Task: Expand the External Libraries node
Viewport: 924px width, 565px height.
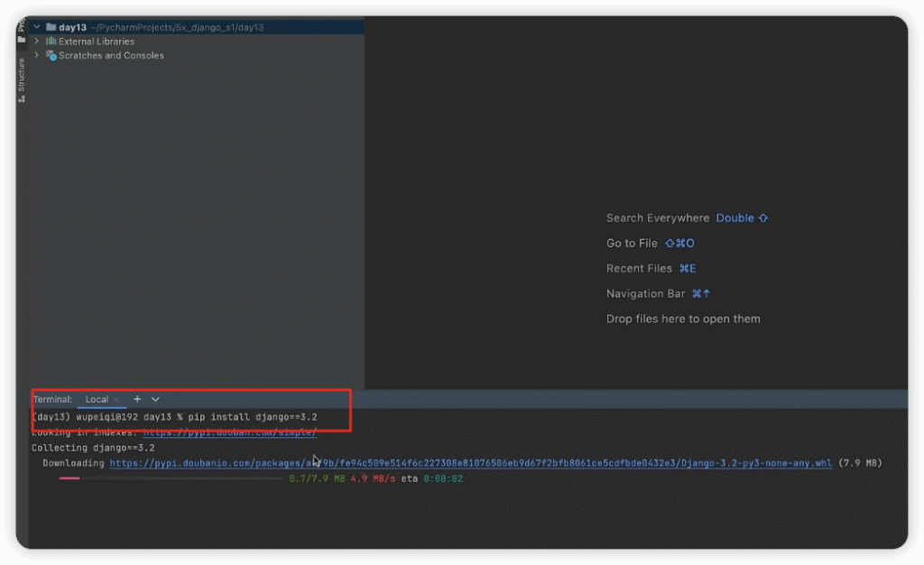Action: click(37, 42)
